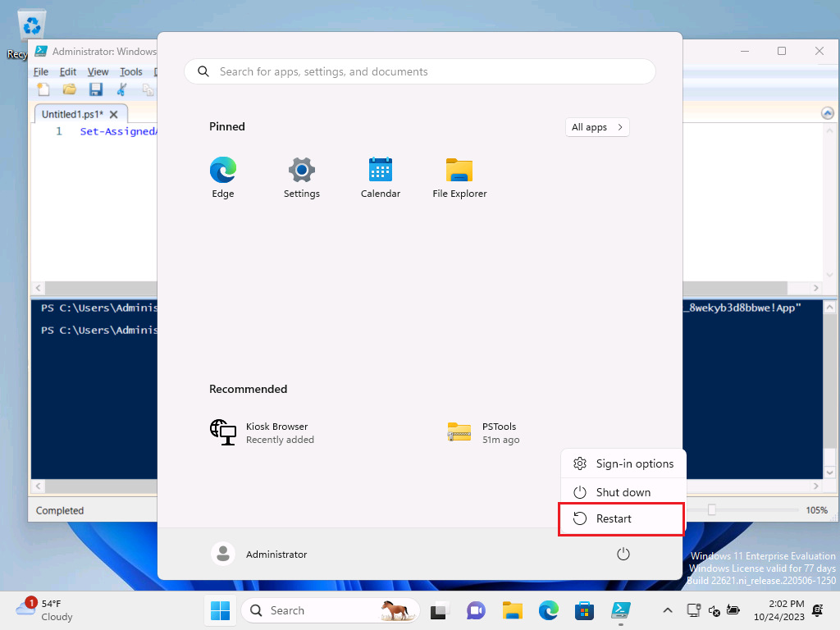Click the Set-Assigned command on line 1

click(118, 131)
